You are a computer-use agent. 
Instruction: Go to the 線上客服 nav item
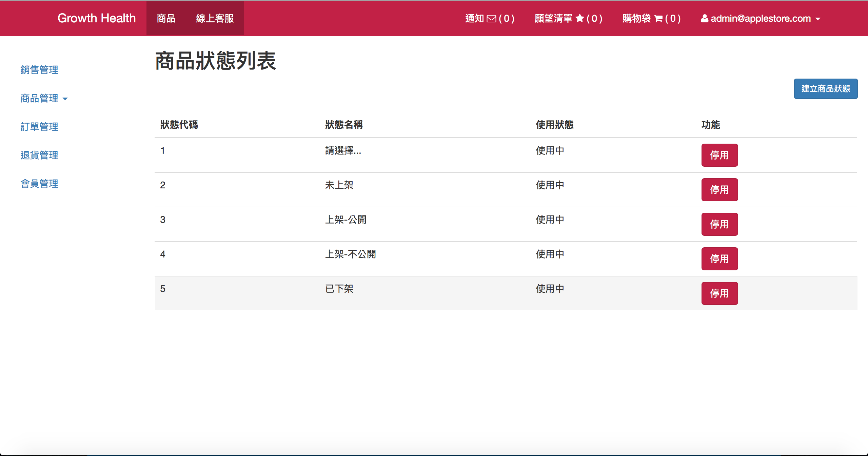point(215,18)
